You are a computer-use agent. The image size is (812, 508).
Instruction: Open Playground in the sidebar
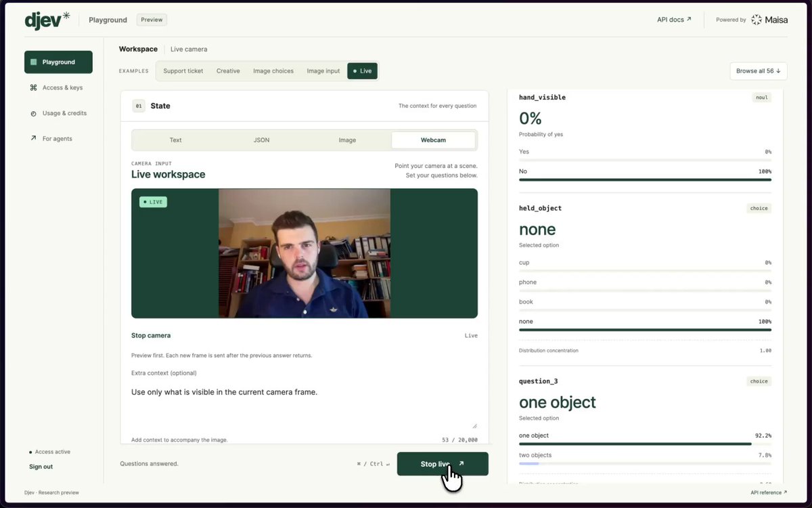[58, 62]
